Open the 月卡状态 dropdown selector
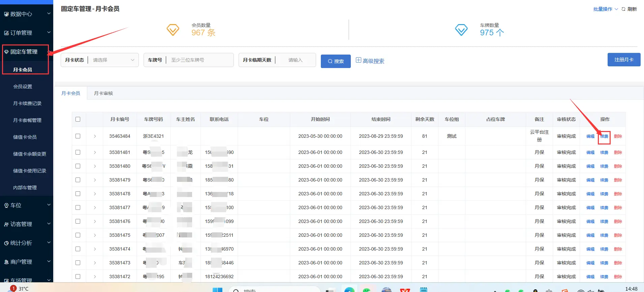Image resolution: width=644 pixels, height=292 pixels. 113,60
